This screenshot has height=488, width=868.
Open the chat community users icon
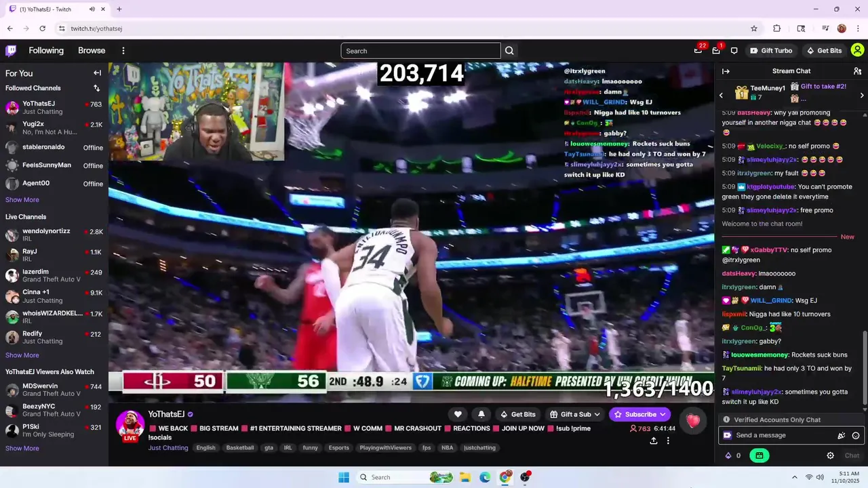pos(857,71)
